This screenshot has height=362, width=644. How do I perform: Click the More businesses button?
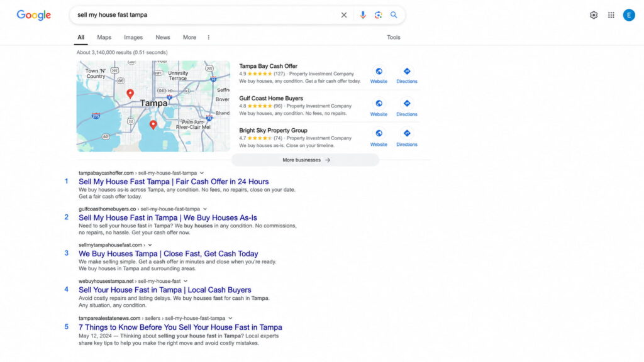point(306,160)
